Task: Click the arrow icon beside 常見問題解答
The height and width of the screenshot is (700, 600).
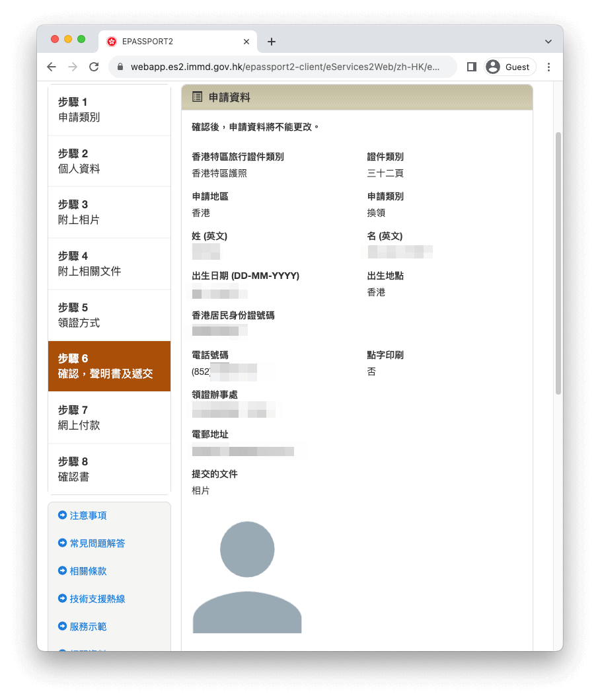Action: (x=63, y=543)
